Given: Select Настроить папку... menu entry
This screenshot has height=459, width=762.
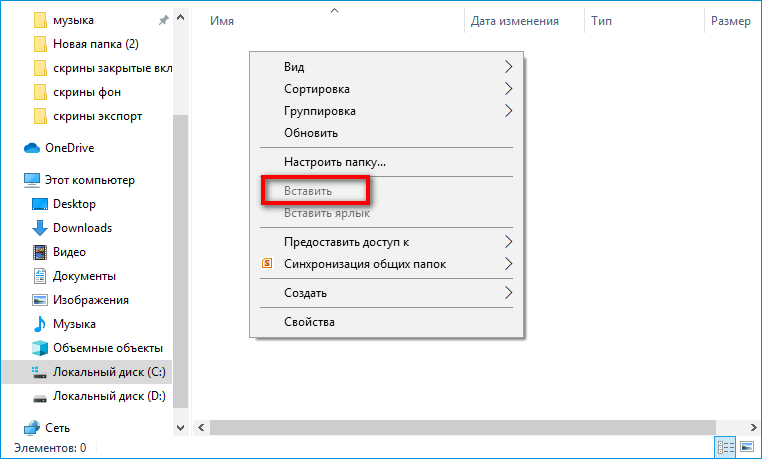Looking at the screenshot, I should tap(386, 162).
